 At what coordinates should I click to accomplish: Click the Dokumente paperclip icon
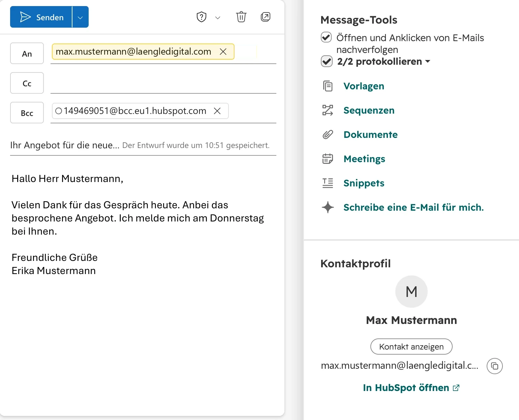[x=328, y=134]
